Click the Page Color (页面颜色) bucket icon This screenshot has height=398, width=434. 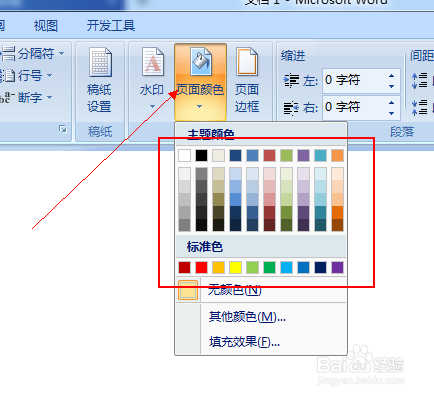coord(200,62)
